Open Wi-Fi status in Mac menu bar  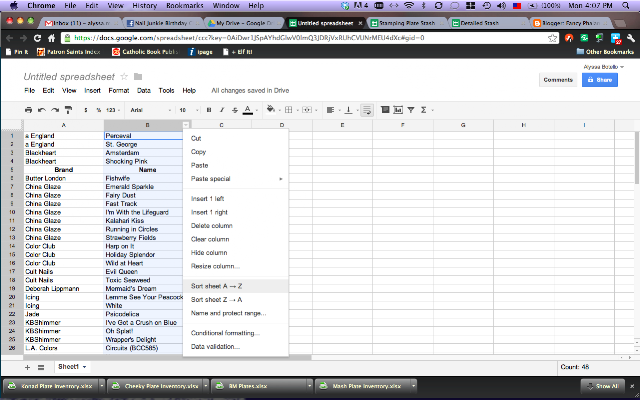(409, 5)
